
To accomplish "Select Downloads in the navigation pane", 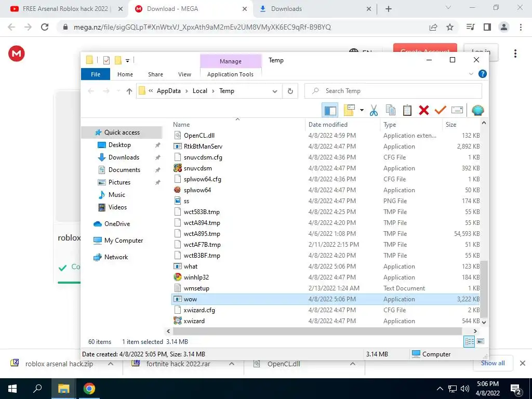I will [x=124, y=157].
